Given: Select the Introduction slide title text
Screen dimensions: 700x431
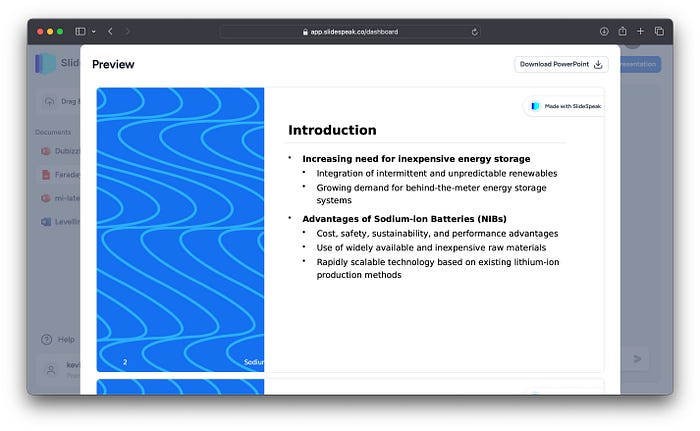Looking at the screenshot, I should (332, 130).
